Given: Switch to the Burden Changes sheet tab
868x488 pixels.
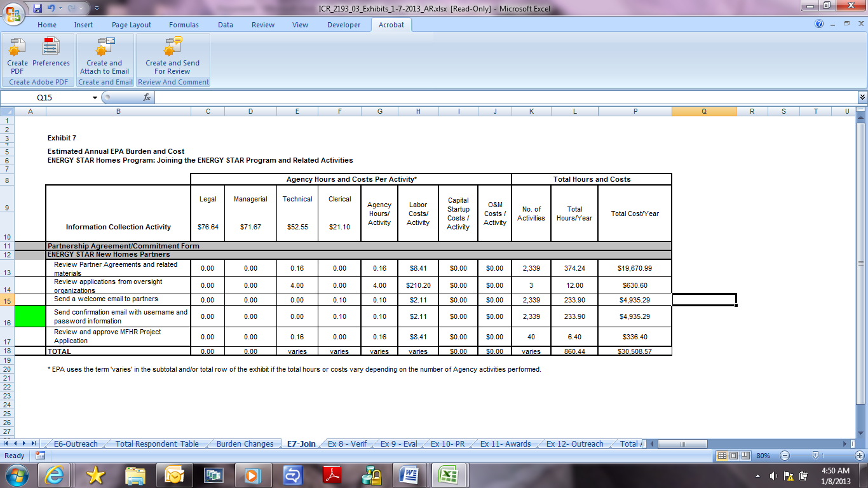Looking at the screenshot, I should coord(245,444).
